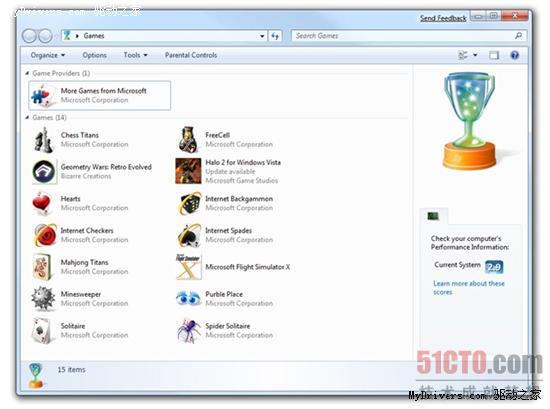
Task: Click the Mahjong Titans title text
Action: point(85,262)
